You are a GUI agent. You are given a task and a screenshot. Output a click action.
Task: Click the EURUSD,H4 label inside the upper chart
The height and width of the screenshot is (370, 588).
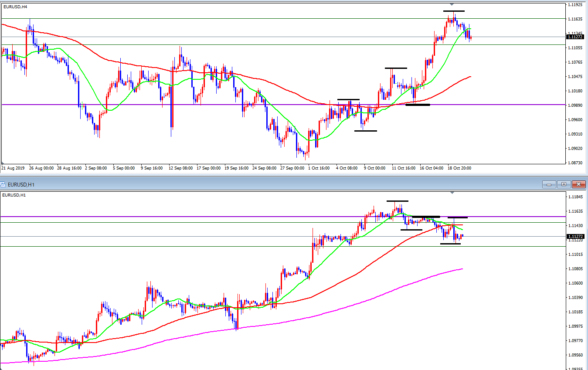click(x=14, y=7)
